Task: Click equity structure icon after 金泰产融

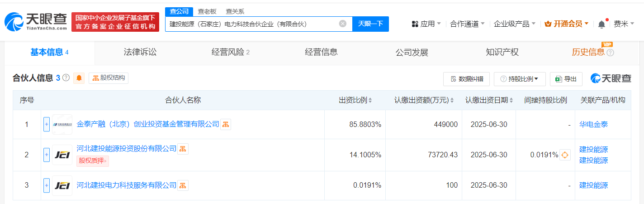Action: pos(226,124)
